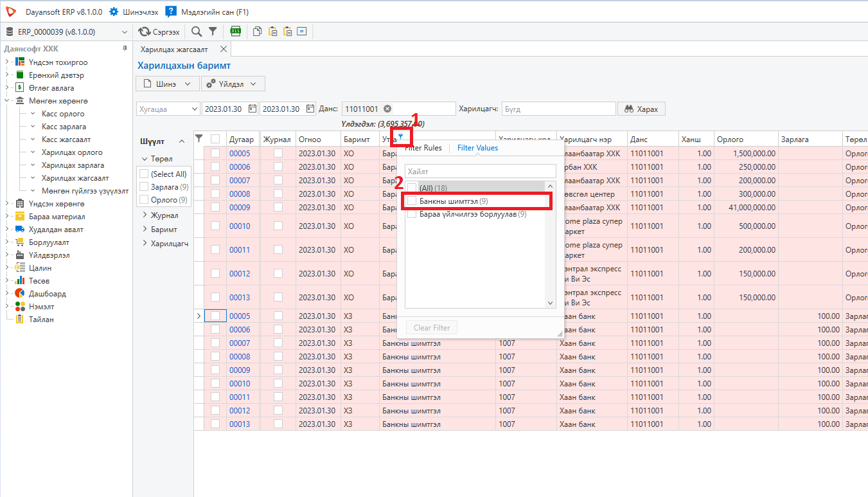The image size is (868, 497).
Task: Clear the 11011001 account with X icon
Action: point(387,109)
